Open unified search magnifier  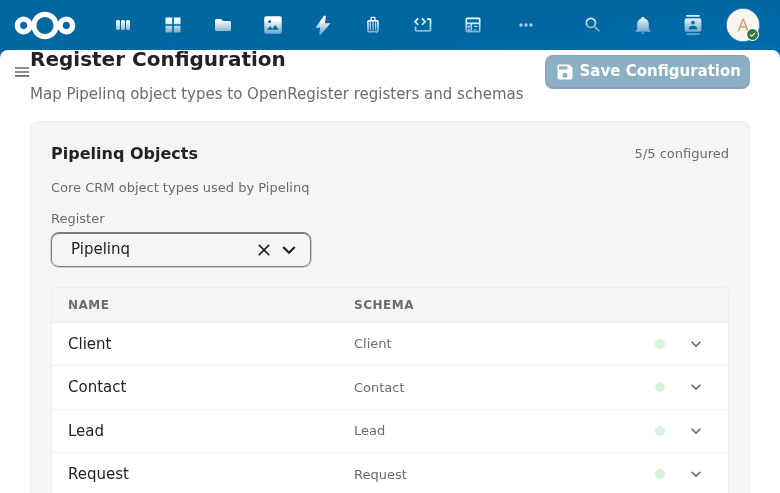click(x=592, y=25)
